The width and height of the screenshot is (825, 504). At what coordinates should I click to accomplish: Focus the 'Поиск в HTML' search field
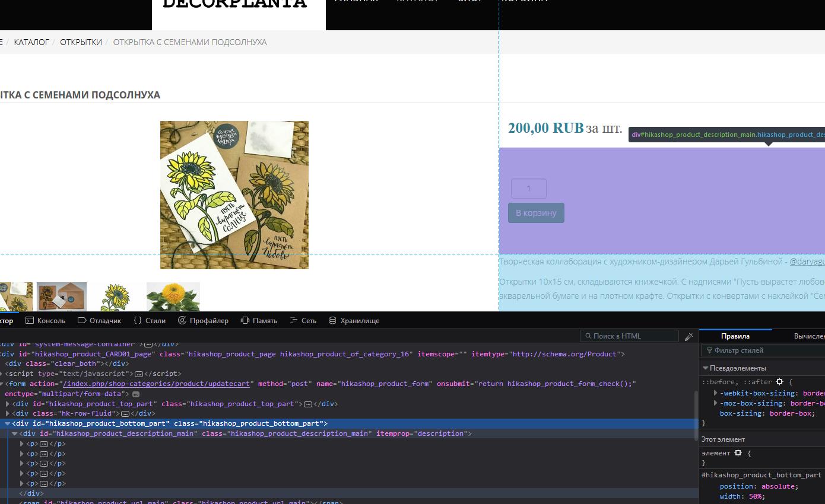click(629, 336)
